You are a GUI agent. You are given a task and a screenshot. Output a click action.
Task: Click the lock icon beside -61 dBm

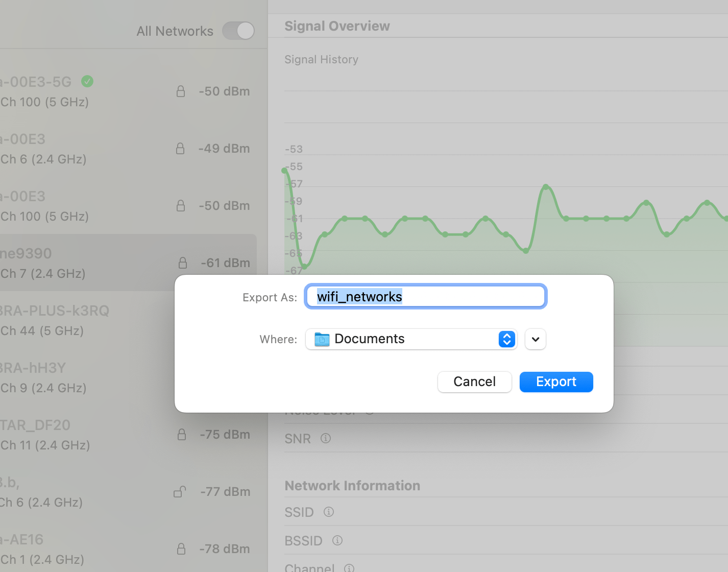[x=183, y=263]
